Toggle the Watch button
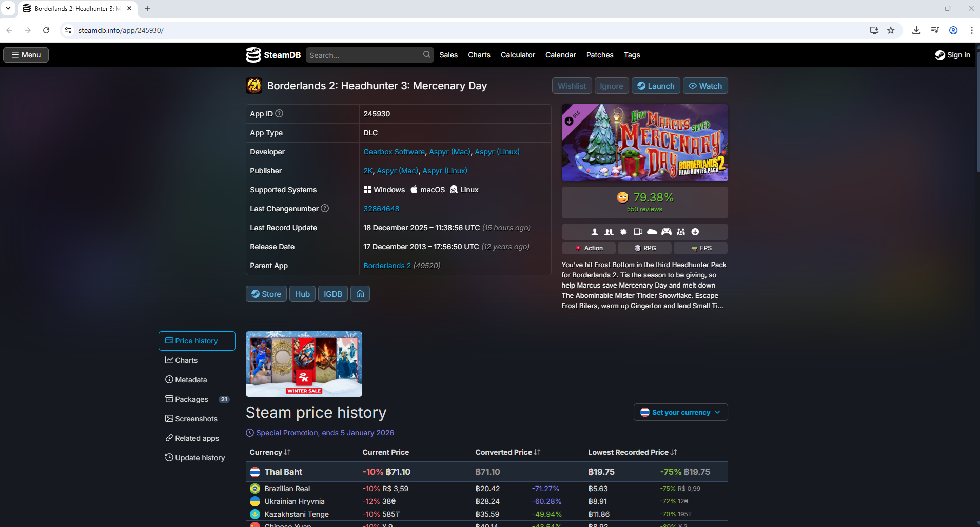Screen dimensions: 980x527 (x=705, y=86)
